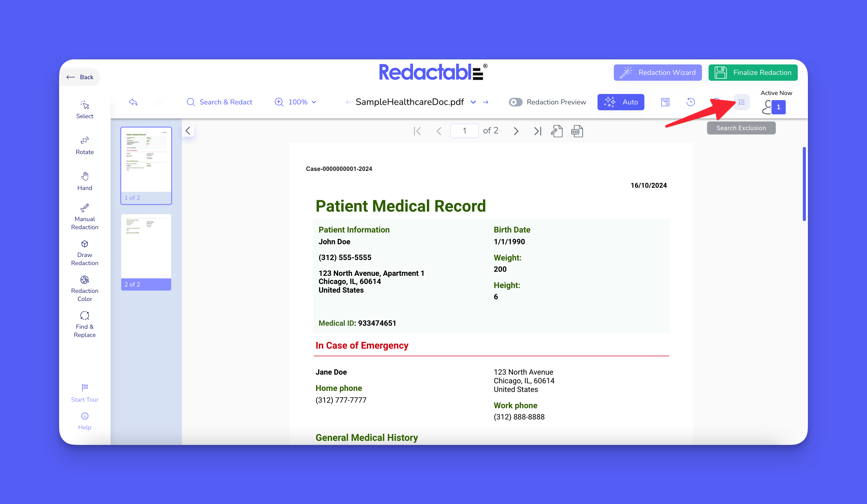Expand the SampleHealthcareDoc.pdf file dropdown

pos(473,102)
